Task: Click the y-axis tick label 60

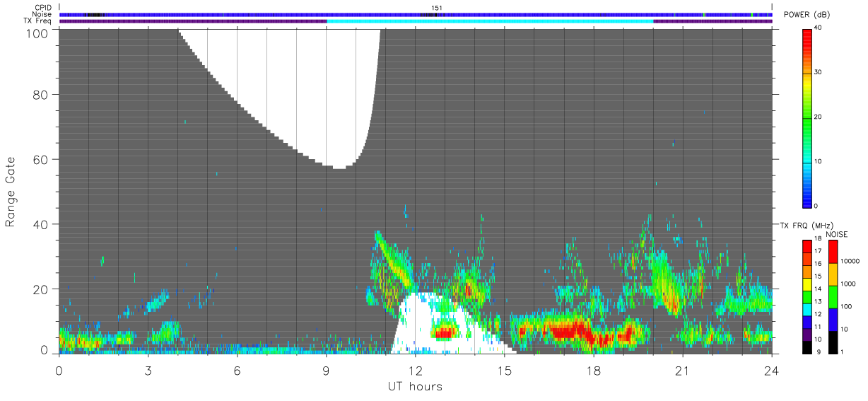Action: click(40, 159)
